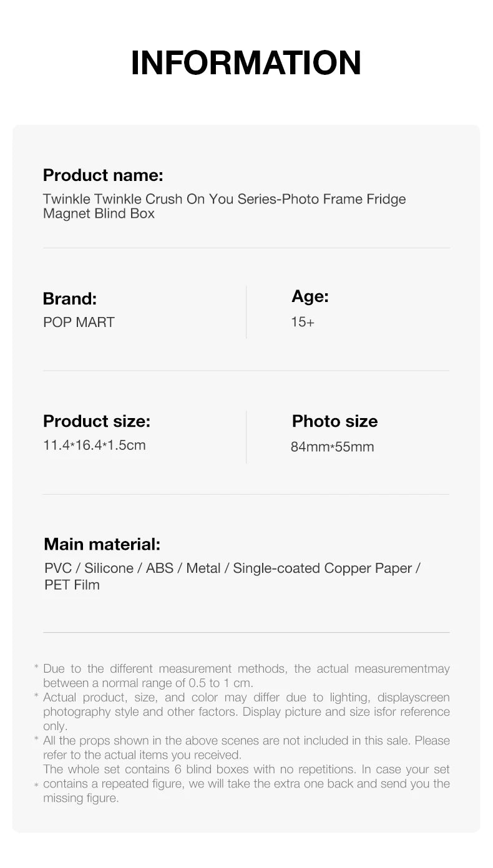This screenshot has height=868, width=493.
Task: Click the PVC / Silicone / ABS materials line
Action: tap(232, 568)
